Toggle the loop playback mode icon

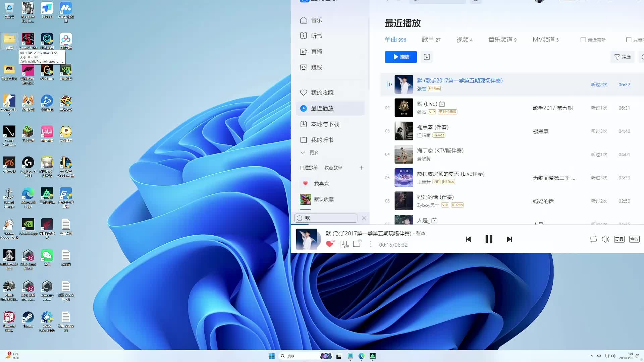coord(593,239)
